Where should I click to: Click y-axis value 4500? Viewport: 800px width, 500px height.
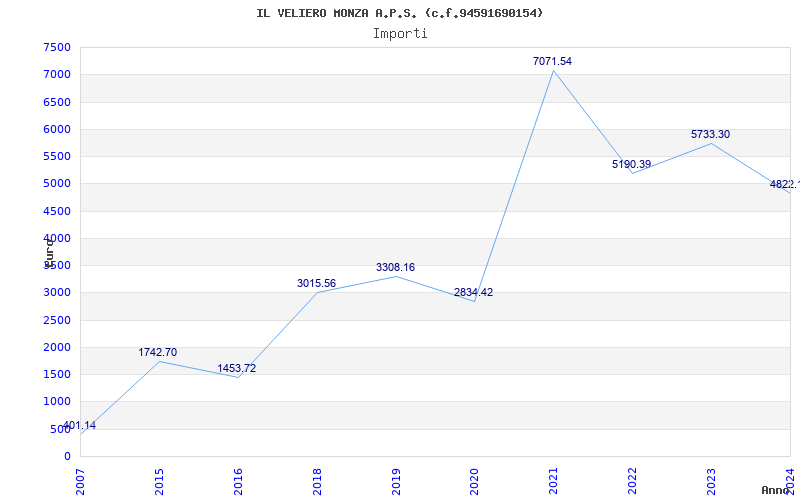pyautogui.click(x=57, y=211)
